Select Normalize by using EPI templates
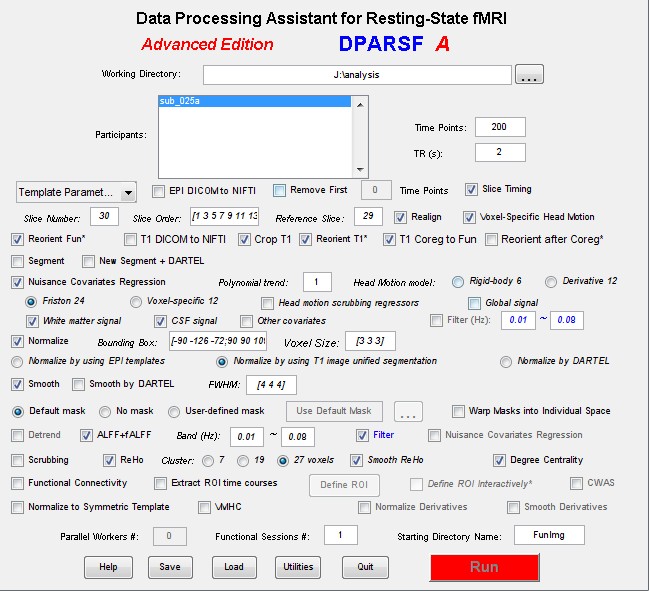The height and width of the screenshot is (591, 649). (x=17, y=362)
